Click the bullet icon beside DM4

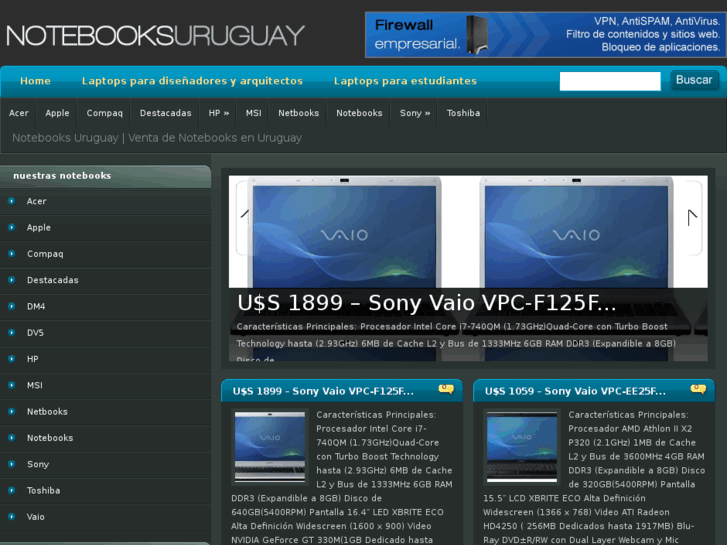[x=12, y=306]
